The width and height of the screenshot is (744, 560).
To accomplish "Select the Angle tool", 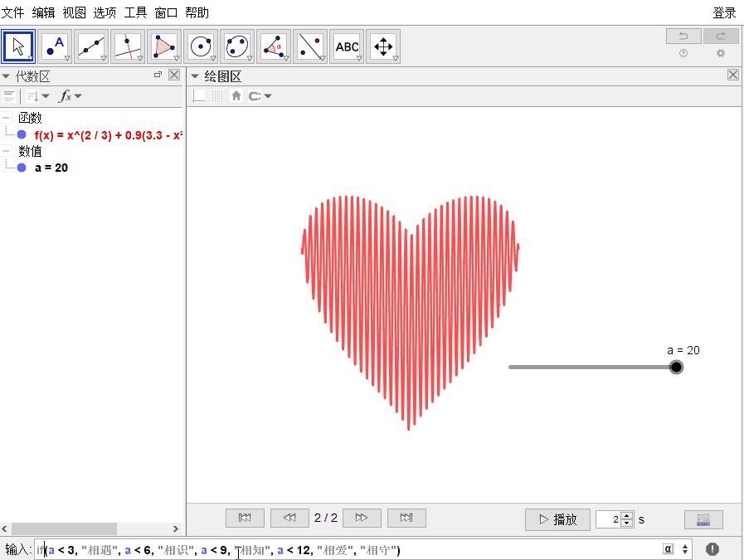I will (274, 46).
